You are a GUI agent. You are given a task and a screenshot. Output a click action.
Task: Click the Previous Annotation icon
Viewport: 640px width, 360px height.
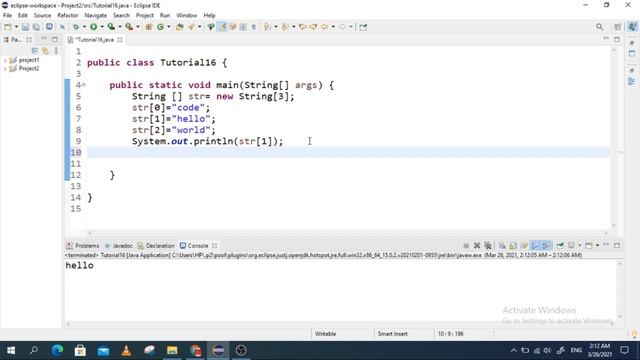[285, 27]
